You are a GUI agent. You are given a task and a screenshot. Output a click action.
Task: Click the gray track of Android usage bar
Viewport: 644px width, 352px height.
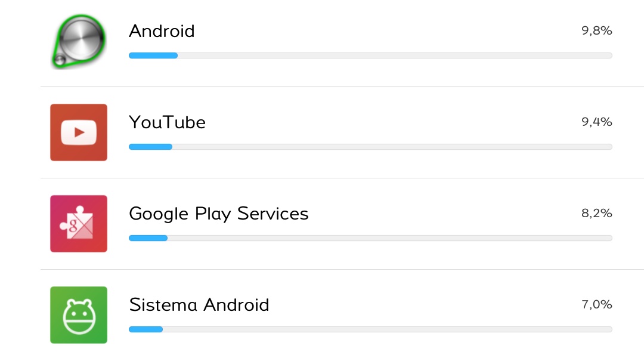[x=395, y=55]
